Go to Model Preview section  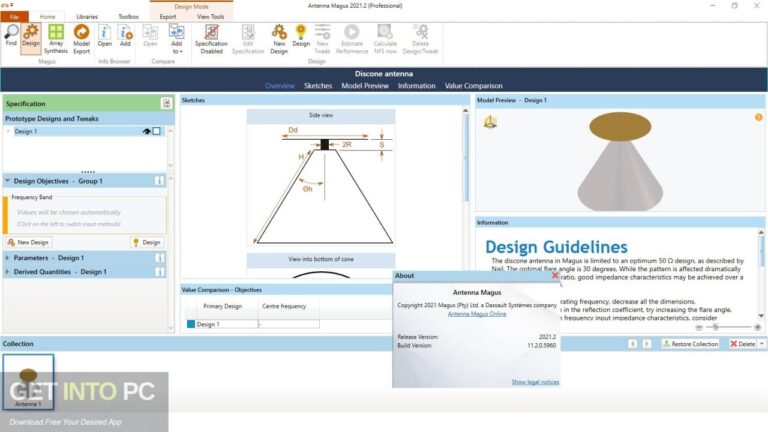[365, 86]
